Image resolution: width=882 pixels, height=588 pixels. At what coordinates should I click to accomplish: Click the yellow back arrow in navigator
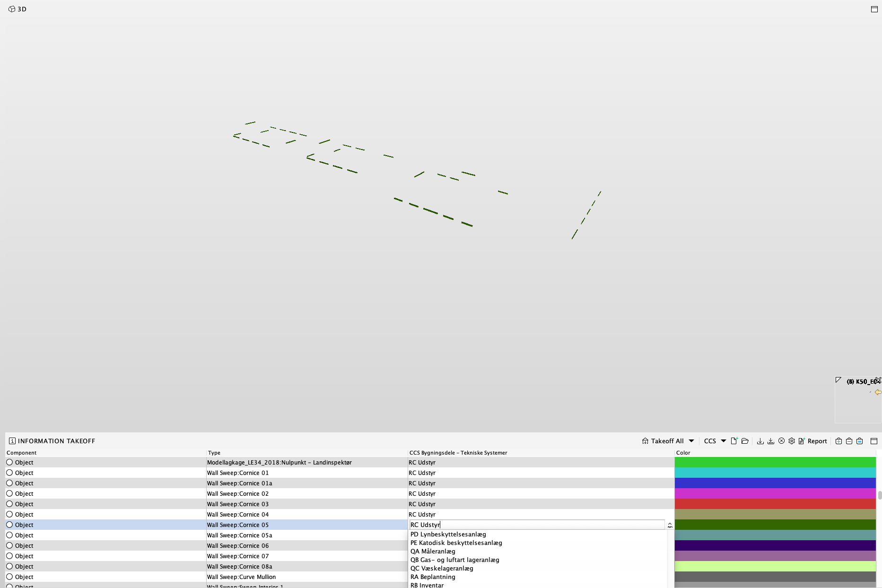click(x=878, y=392)
